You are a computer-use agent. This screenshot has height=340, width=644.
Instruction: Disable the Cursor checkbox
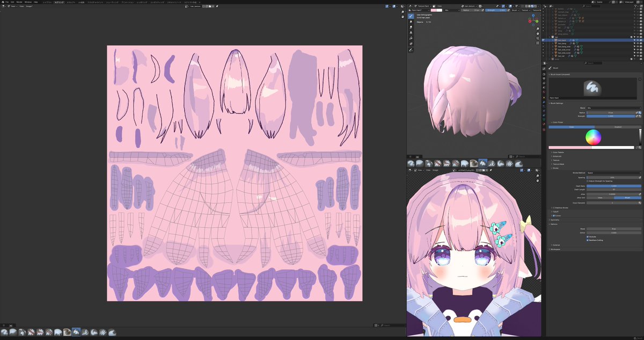(x=554, y=215)
